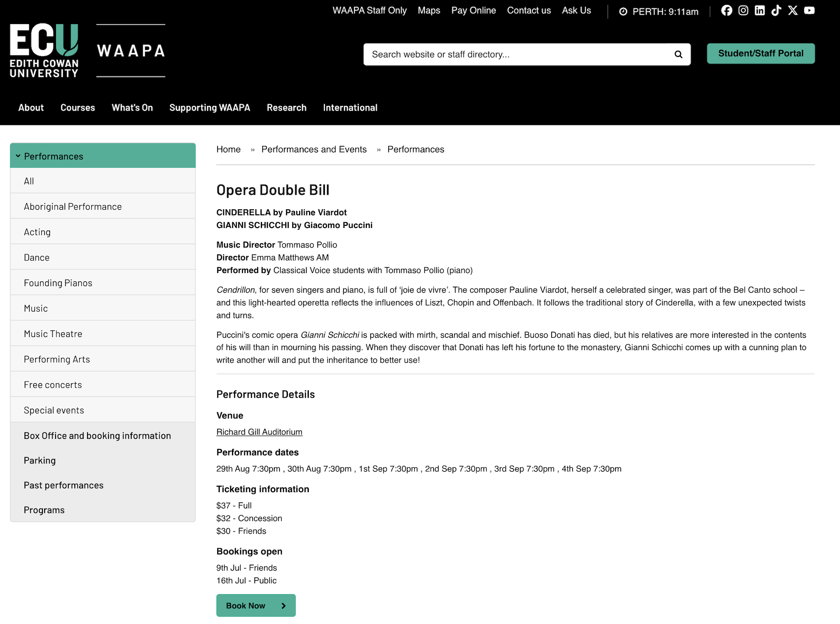
Task: Click the Performance Details heading
Action: (x=266, y=395)
